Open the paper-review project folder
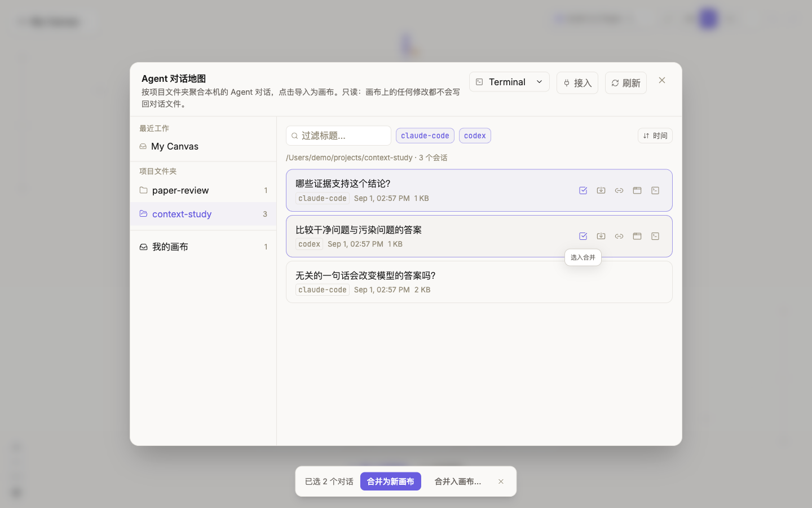 point(203,190)
